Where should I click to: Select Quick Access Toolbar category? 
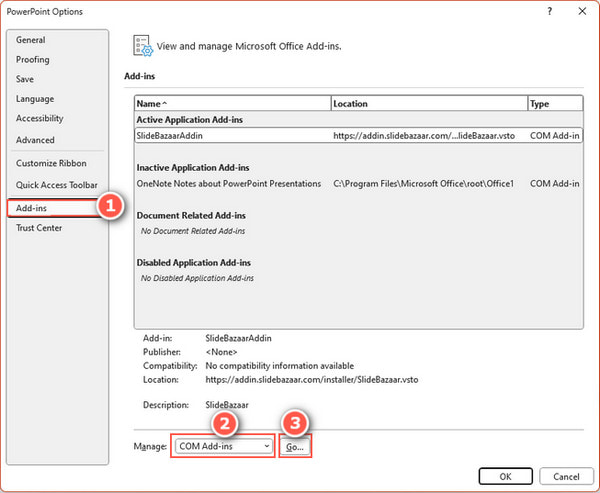click(57, 185)
